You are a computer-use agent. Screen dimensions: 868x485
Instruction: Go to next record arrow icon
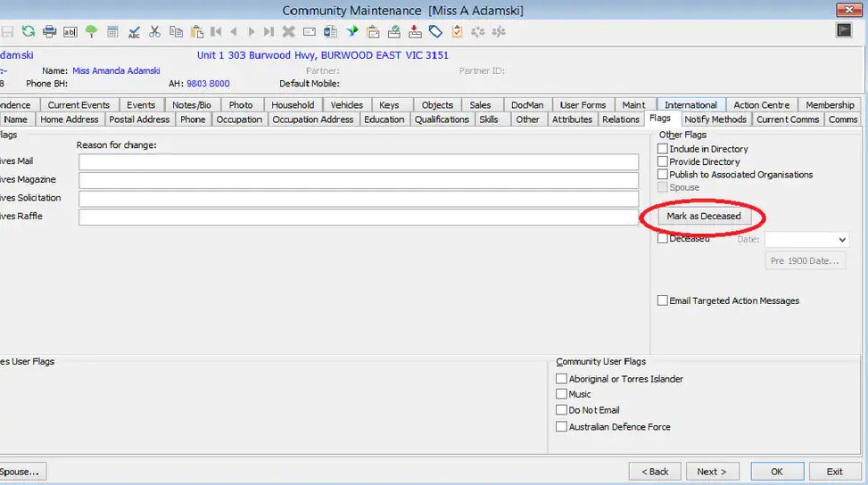252,31
